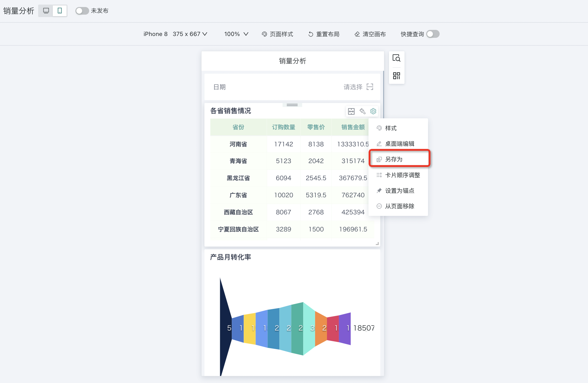The image size is (588, 383).
Task: Open the 日期 请选择 date selector
Action: coord(292,87)
